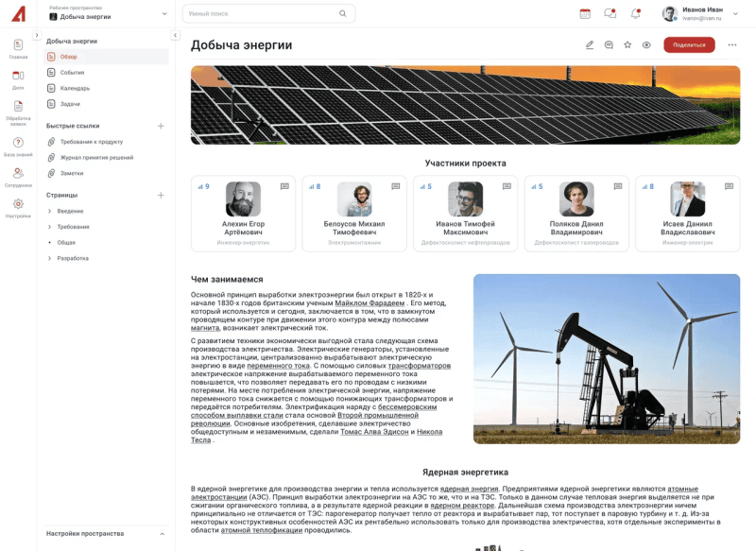Open the Диск section in the left rail
This screenshot has width=756, height=551.
pyautogui.click(x=18, y=78)
